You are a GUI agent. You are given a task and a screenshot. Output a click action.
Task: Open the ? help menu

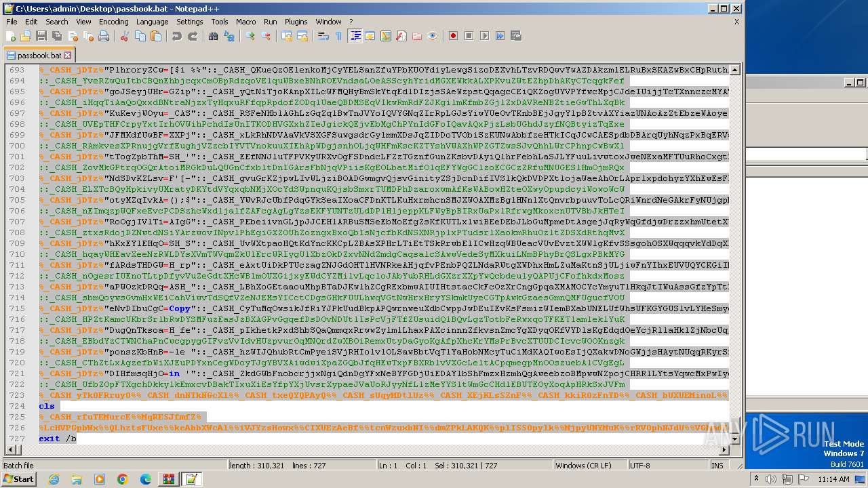[351, 22]
